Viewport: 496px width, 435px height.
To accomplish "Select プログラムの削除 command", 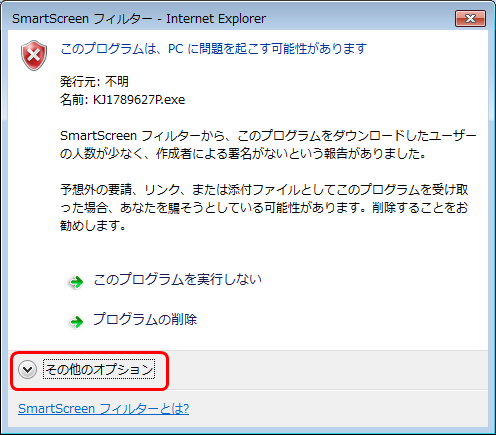I will [145, 319].
